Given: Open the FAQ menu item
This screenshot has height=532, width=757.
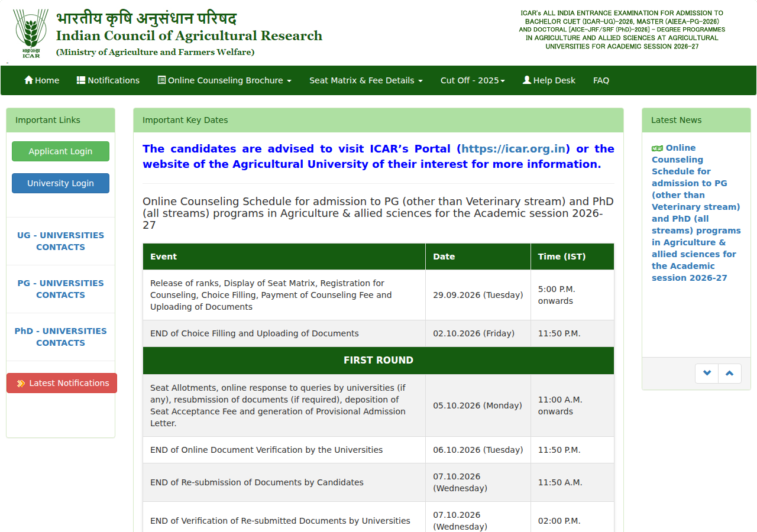Looking at the screenshot, I should 601,80.
